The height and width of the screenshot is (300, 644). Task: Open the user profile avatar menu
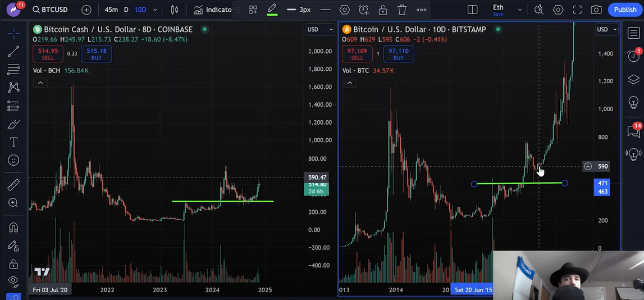[13, 9]
